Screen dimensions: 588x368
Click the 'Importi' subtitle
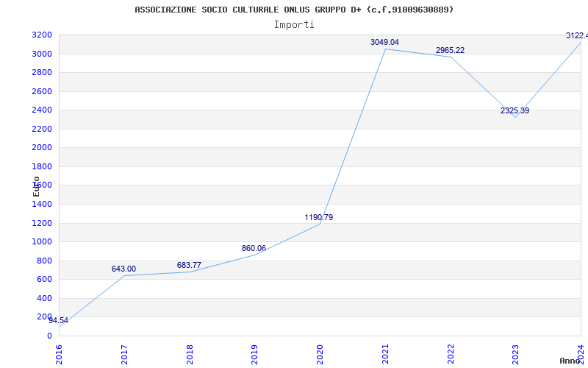[x=294, y=25]
